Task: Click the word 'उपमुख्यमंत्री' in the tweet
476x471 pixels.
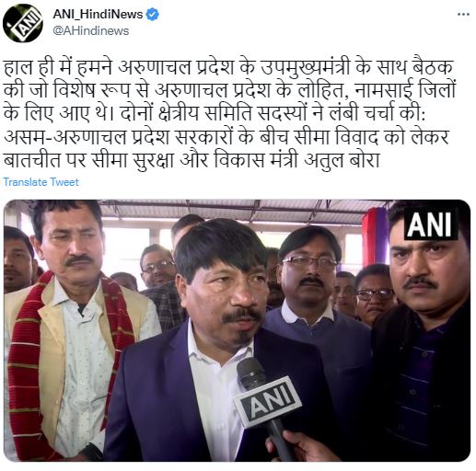Action: click(x=305, y=67)
